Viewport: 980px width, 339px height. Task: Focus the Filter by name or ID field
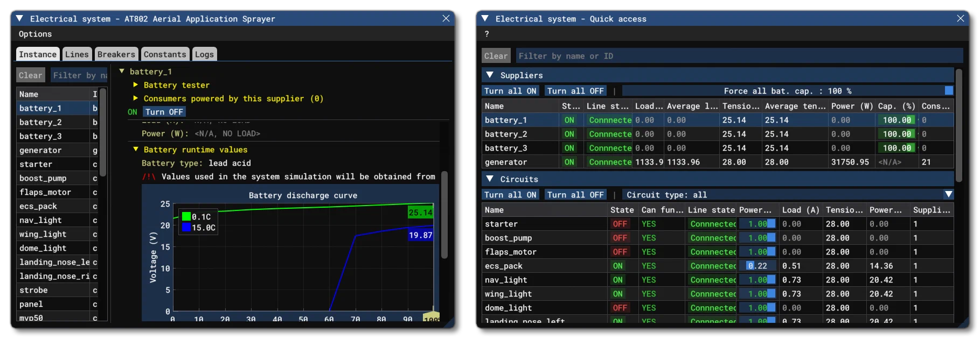coord(739,56)
